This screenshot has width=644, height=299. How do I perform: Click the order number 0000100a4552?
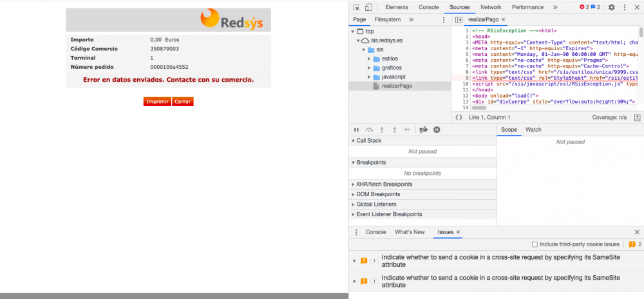[169, 67]
